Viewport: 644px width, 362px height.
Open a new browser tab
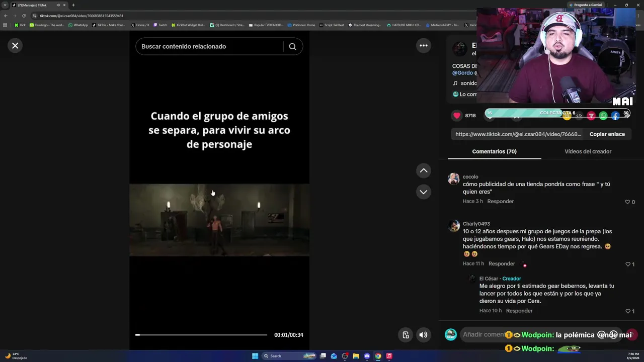tap(73, 5)
